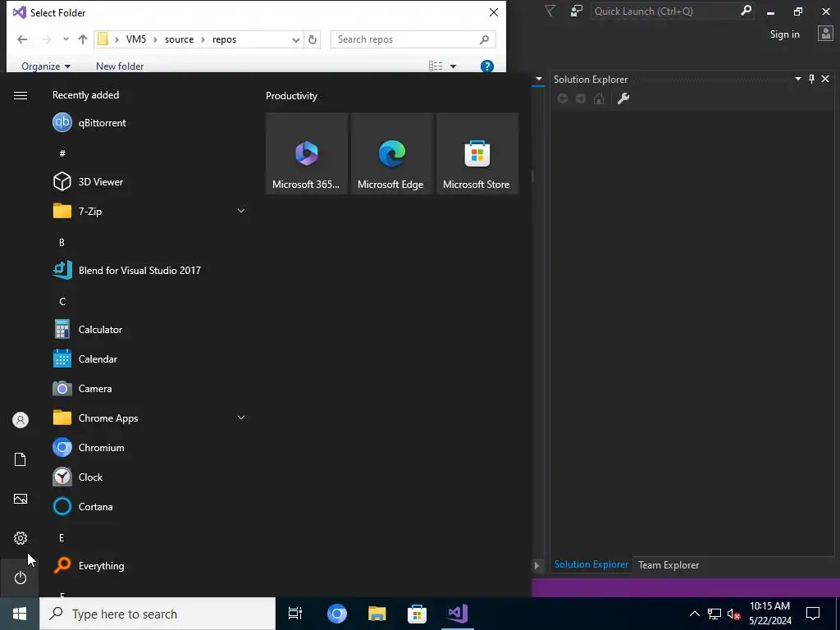Open account avatar icon in Visual Studio
Image resolution: width=840 pixels, height=630 pixels.
click(x=825, y=34)
